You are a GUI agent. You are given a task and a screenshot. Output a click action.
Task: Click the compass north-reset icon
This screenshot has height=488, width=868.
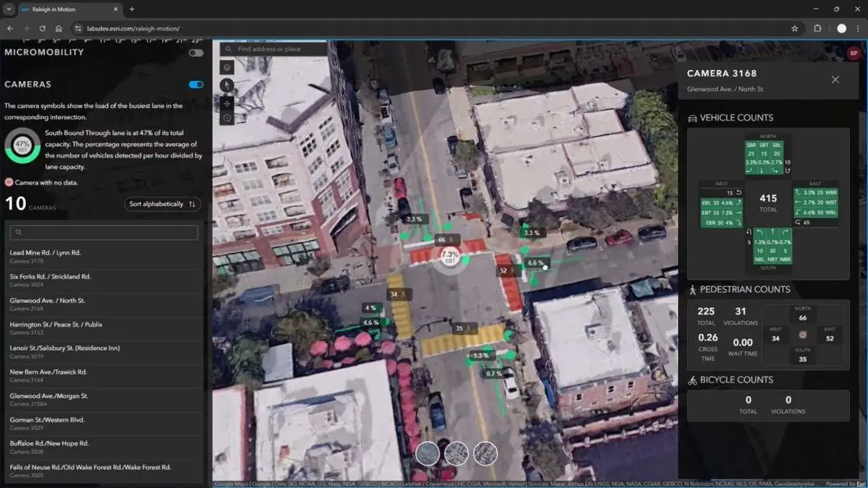[227, 85]
